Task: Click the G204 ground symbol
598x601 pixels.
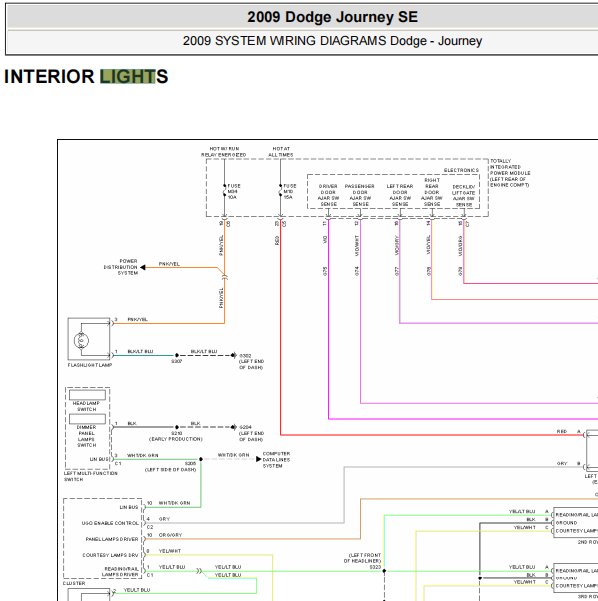Action: tap(233, 427)
